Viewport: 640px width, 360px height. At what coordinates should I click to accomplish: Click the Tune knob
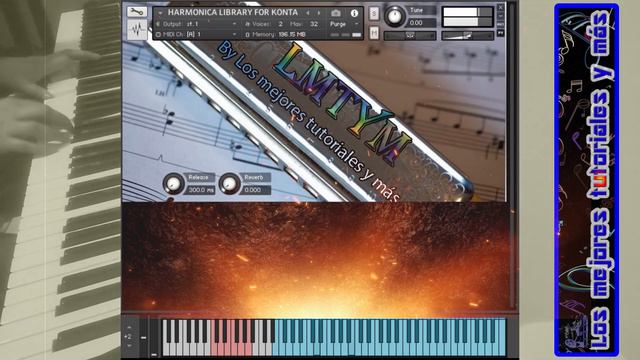tap(394, 16)
